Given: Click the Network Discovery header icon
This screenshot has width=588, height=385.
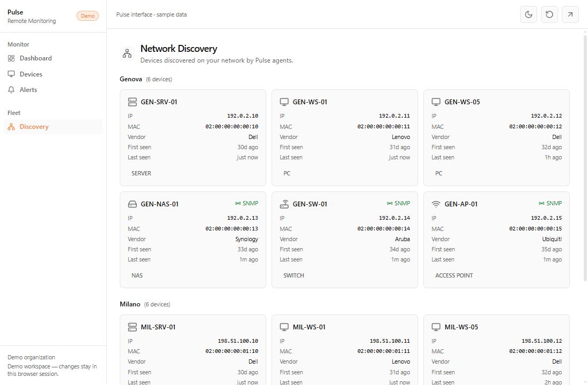Looking at the screenshot, I should pos(127,53).
